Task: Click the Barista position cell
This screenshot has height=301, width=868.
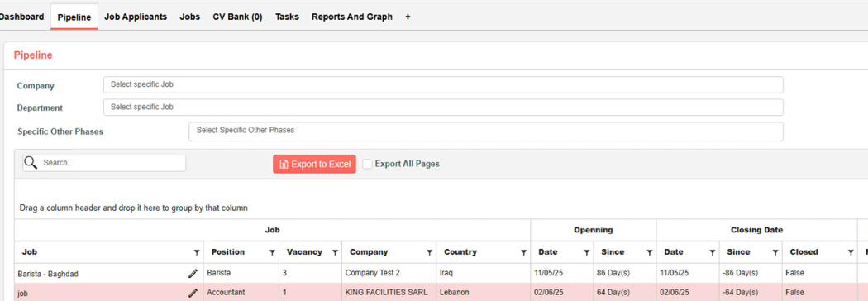Action: click(x=241, y=274)
